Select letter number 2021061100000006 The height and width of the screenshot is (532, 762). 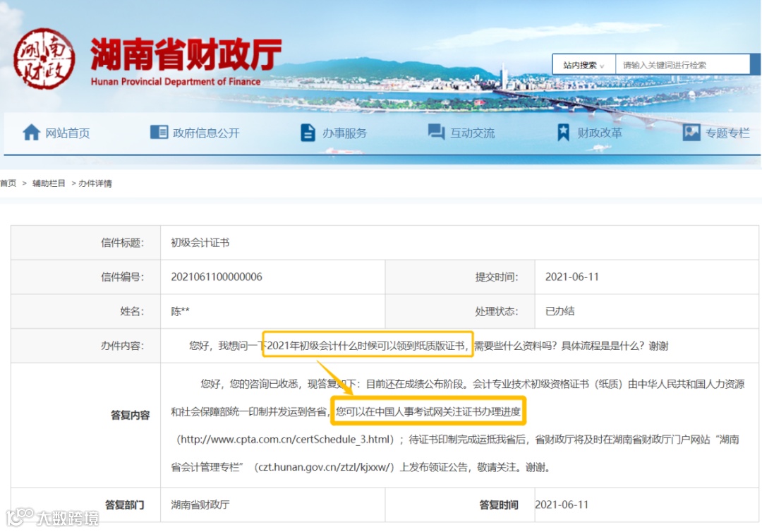click(x=217, y=277)
